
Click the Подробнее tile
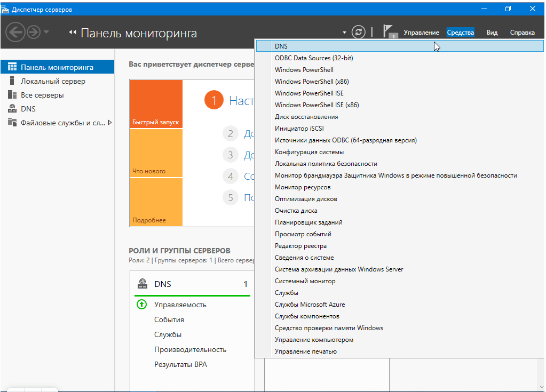156,202
